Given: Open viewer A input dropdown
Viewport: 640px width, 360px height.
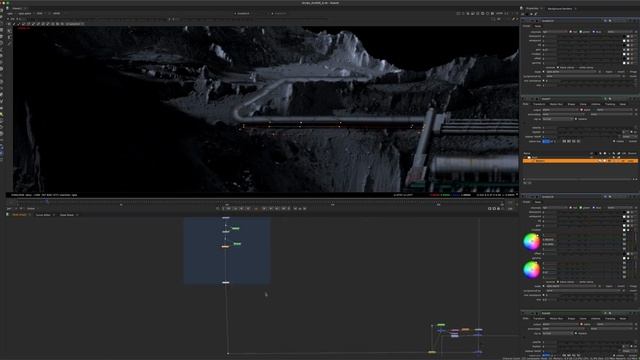Looking at the screenshot, I should (245, 13).
